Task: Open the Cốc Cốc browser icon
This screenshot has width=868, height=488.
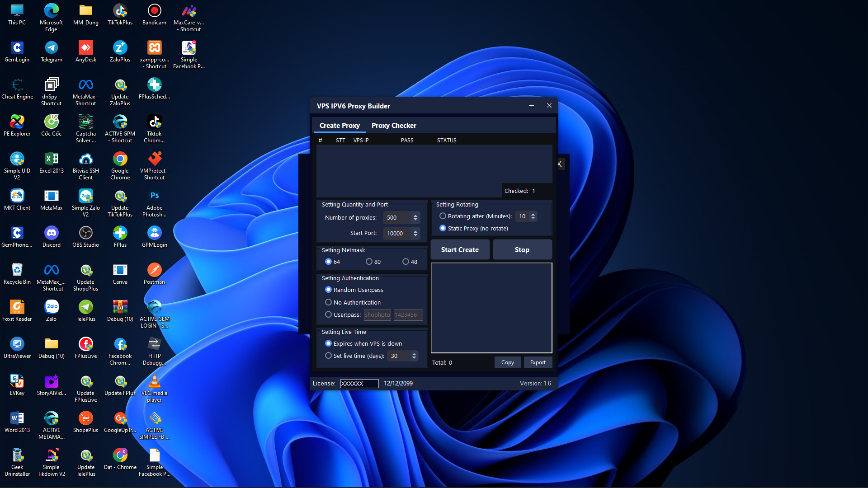Action: click(51, 126)
